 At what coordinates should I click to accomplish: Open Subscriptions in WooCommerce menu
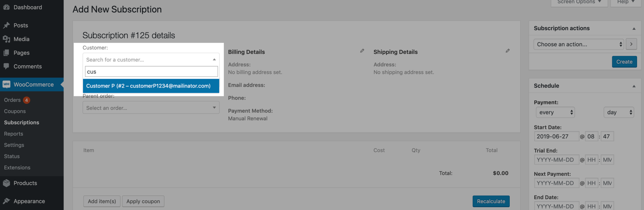tap(22, 122)
